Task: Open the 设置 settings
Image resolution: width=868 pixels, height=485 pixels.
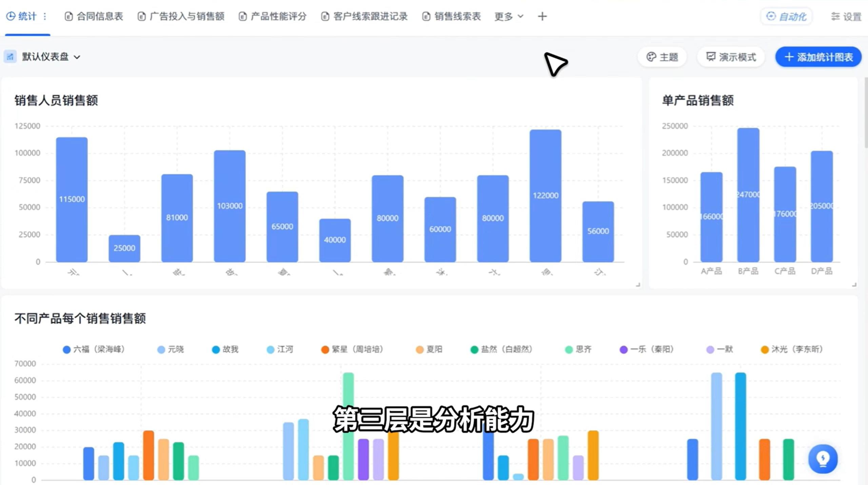Action: pos(846,16)
